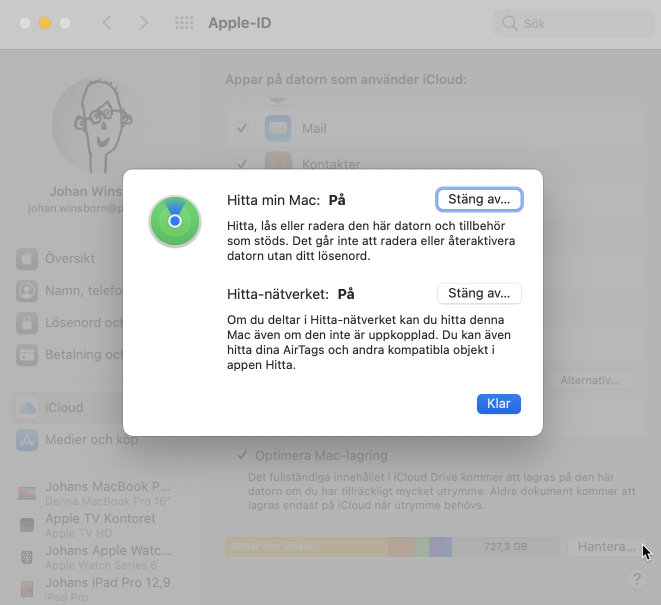
Task: Click the padlock icon beside Lösenord
Action: pos(27,323)
